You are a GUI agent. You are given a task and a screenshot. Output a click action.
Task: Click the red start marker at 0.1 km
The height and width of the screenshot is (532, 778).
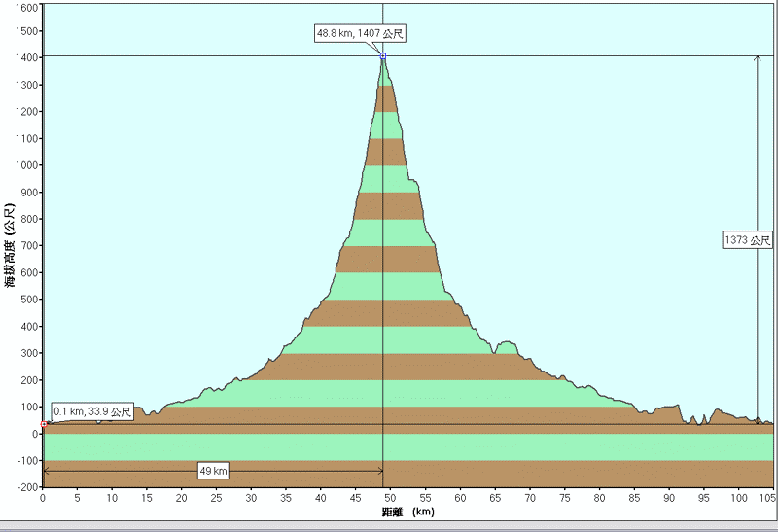coord(43,424)
